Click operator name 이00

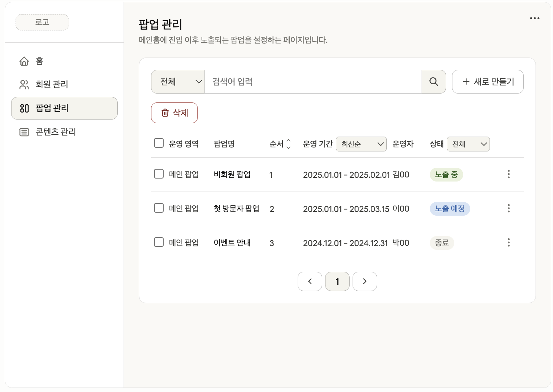pyautogui.click(x=401, y=209)
